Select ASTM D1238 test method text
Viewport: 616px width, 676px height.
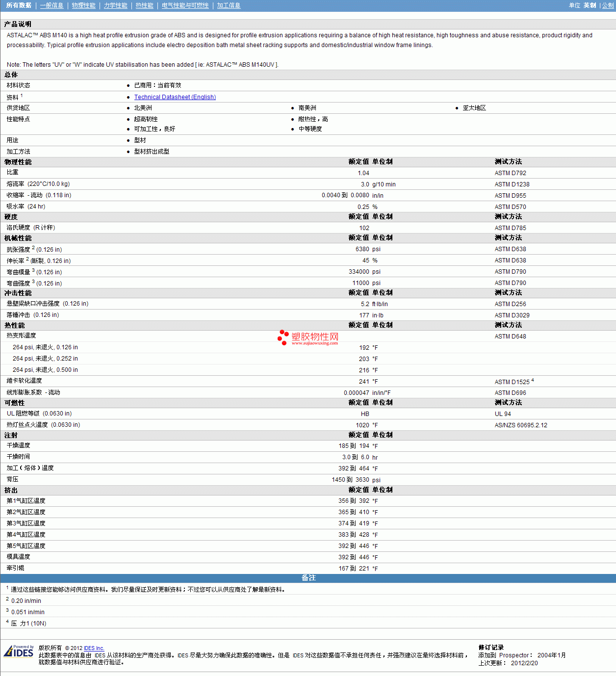pyautogui.click(x=512, y=184)
